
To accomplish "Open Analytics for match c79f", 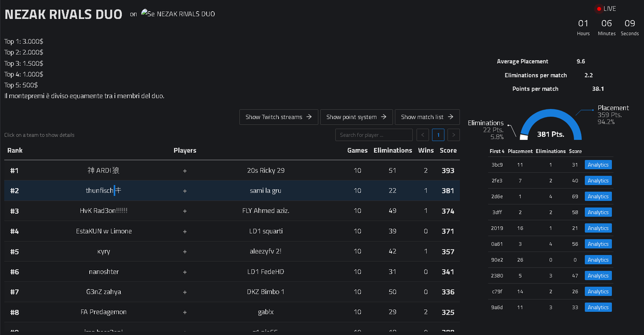I will (x=598, y=292).
